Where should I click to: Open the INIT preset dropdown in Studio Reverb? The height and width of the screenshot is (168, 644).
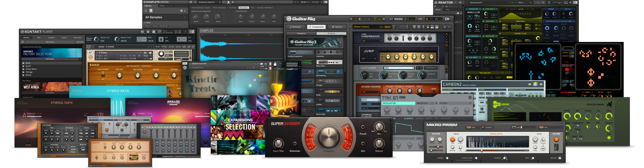pyautogui.click(x=371, y=92)
